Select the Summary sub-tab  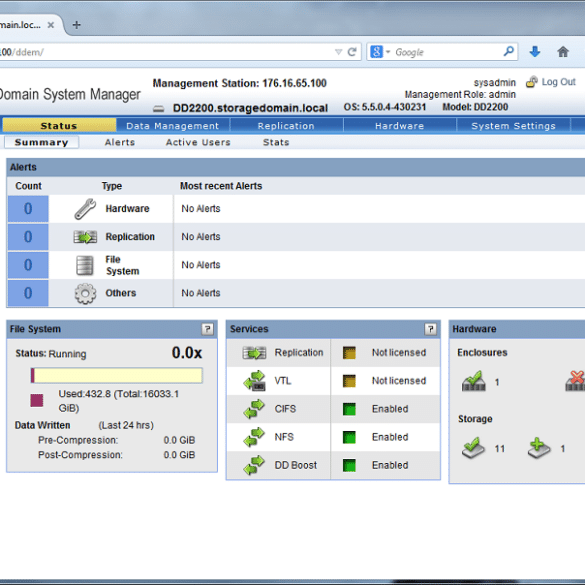pos(41,142)
